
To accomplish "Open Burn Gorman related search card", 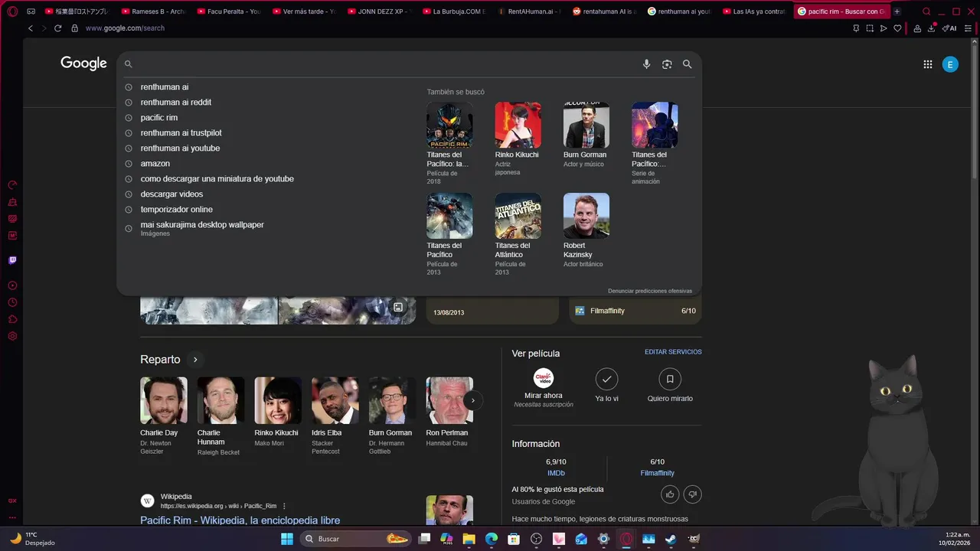I will [x=586, y=135].
